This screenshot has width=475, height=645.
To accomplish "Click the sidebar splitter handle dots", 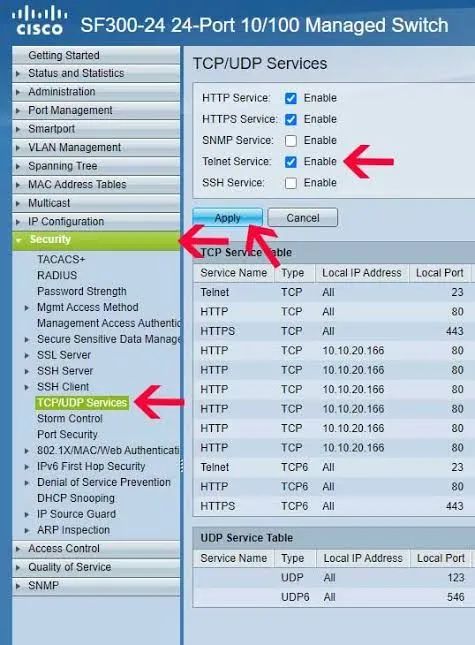I will pos(181,466).
